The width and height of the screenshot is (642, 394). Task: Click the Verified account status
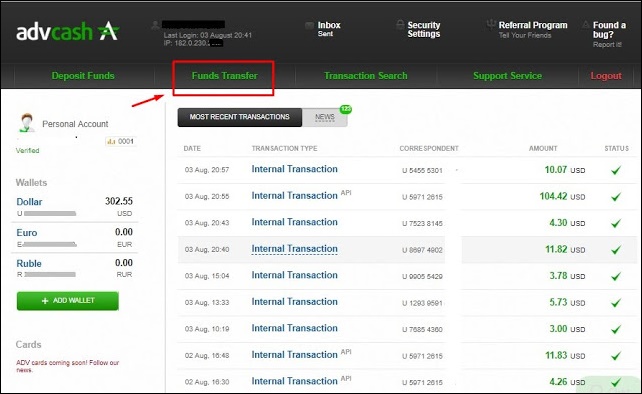tap(27, 150)
